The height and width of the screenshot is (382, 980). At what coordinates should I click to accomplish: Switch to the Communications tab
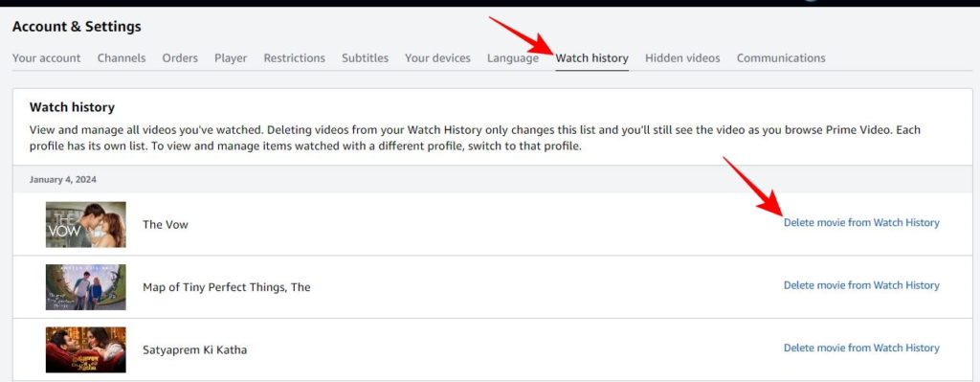[781, 58]
